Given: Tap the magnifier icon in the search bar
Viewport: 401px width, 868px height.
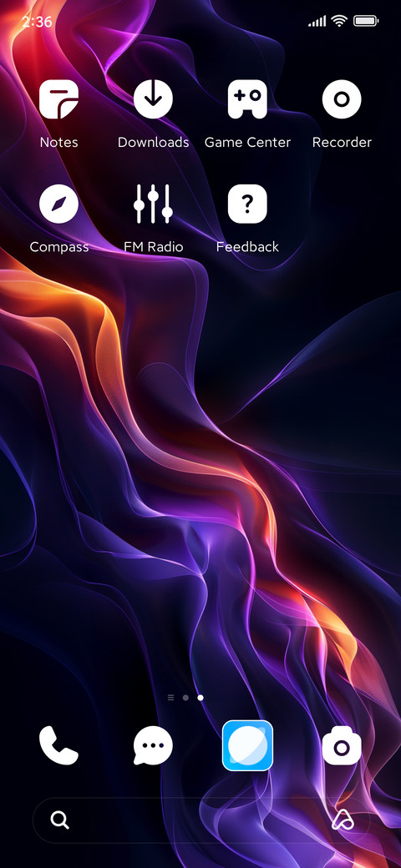Looking at the screenshot, I should (60, 820).
